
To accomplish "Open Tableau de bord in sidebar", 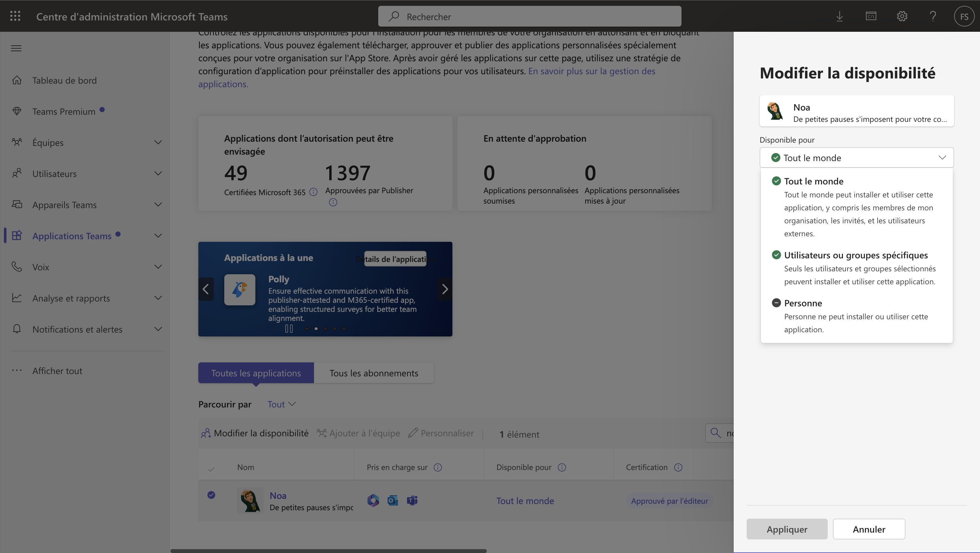I will tap(85, 80).
